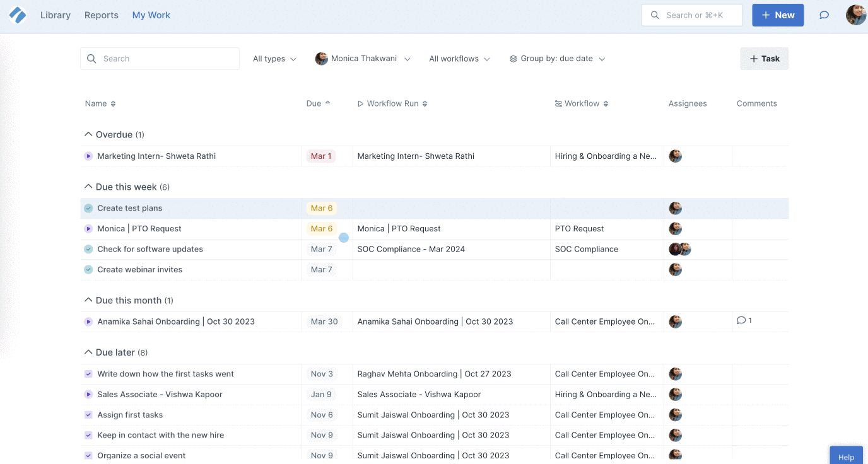Open the Reports tab
The image size is (868, 464).
pos(102,15)
